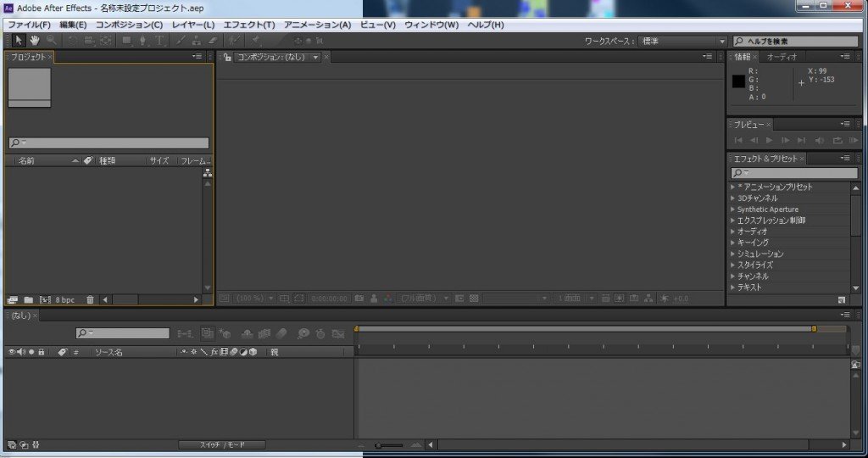Viewport: 868px width, 458px height.
Task: Select the Puppet Pin tool
Action: (x=256, y=41)
